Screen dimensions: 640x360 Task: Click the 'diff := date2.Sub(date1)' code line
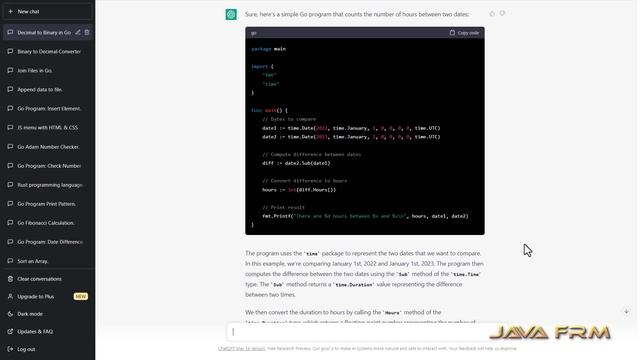click(x=296, y=163)
